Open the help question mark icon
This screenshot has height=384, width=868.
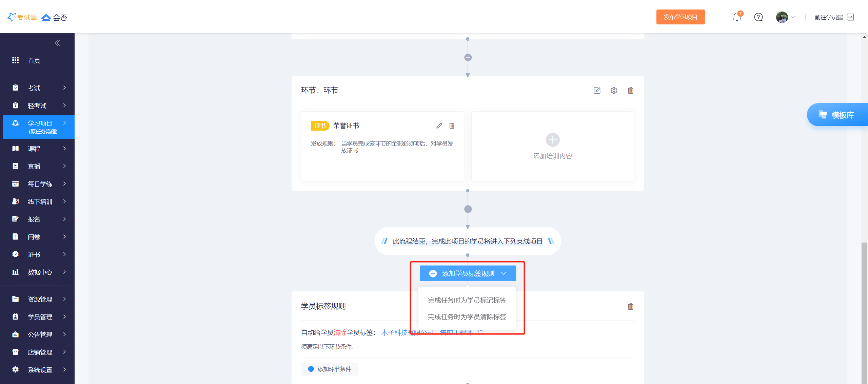point(758,17)
